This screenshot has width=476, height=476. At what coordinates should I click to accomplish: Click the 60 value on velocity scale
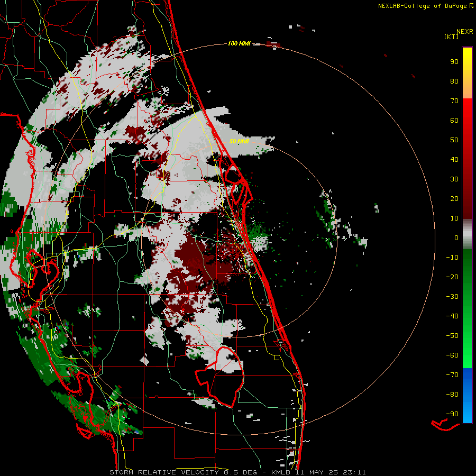pyautogui.click(x=454, y=120)
